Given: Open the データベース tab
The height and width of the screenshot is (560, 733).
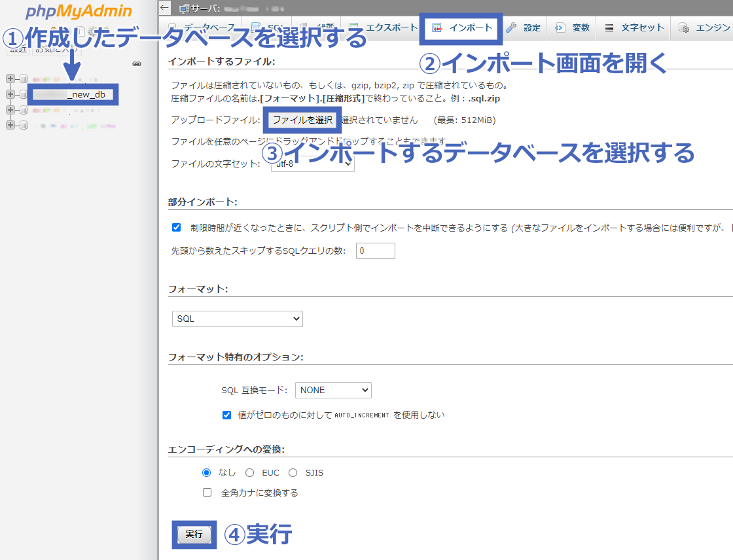Looking at the screenshot, I should (x=202, y=27).
